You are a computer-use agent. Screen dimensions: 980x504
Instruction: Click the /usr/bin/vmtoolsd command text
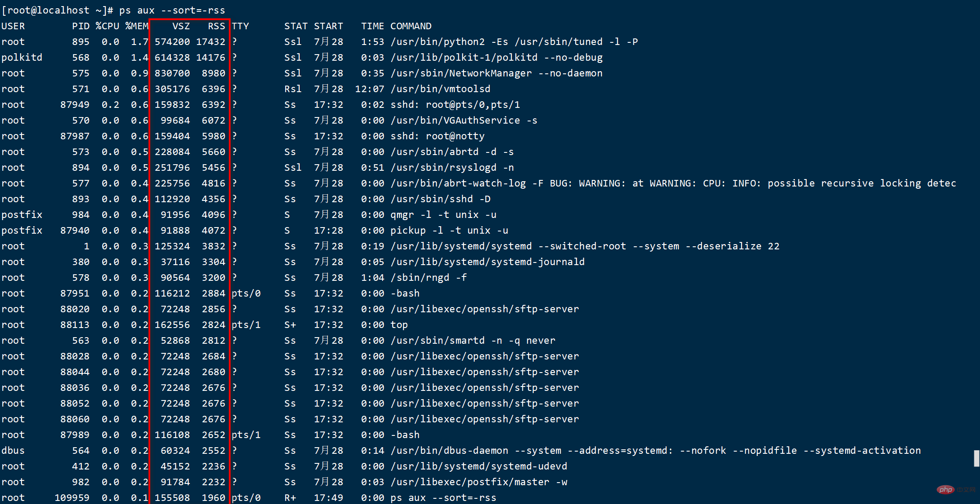[440, 89]
